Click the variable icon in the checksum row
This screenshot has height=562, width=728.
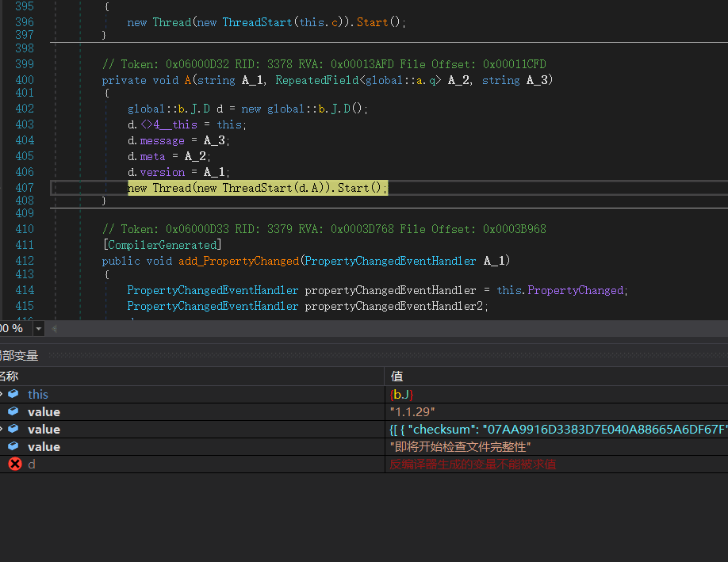click(x=13, y=430)
